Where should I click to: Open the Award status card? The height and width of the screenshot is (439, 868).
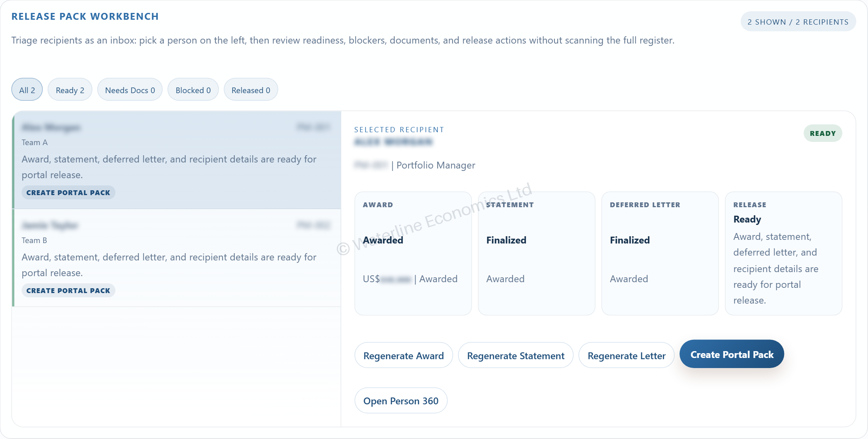pos(413,254)
